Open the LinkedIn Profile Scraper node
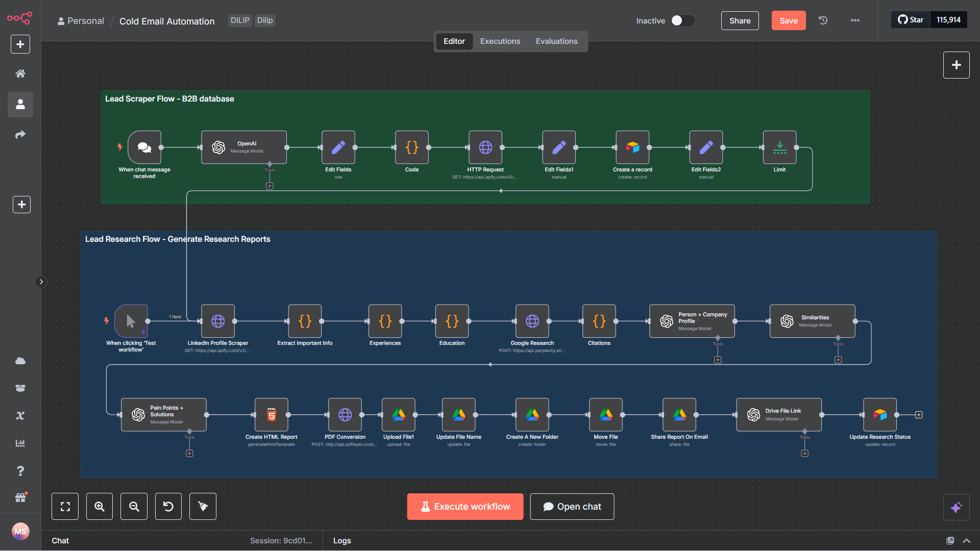This screenshot has width=980, height=551. tap(217, 321)
